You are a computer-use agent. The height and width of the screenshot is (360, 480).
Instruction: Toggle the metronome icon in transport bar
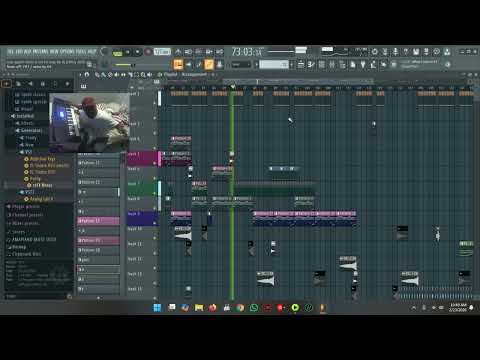click(178, 52)
